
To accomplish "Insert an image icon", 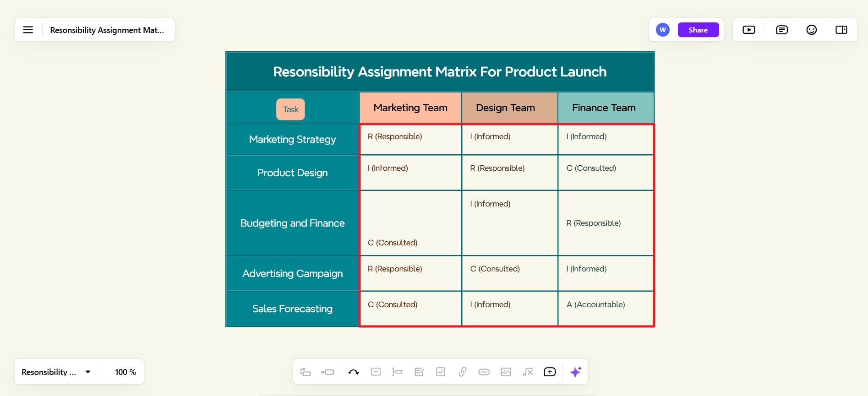I will pyautogui.click(x=506, y=372).
